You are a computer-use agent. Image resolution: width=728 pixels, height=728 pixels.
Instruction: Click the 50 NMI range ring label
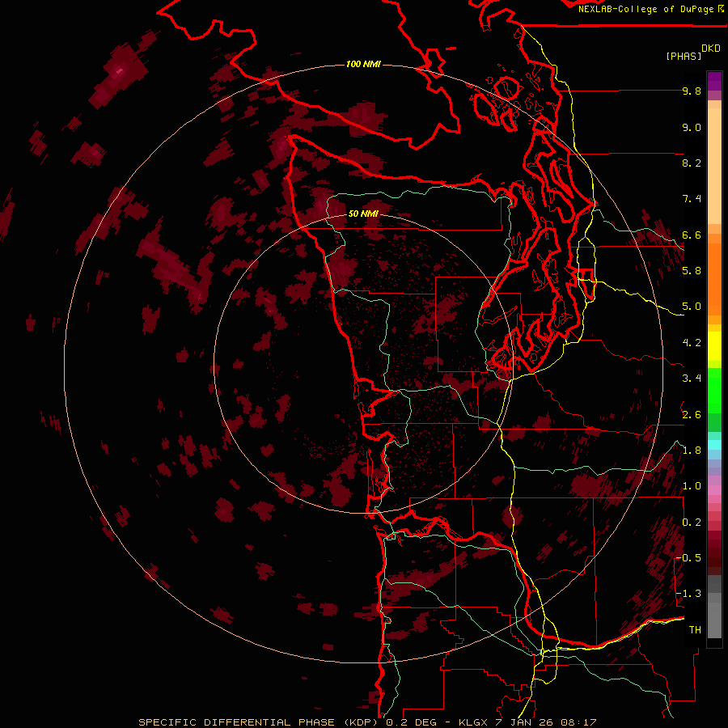363,214
